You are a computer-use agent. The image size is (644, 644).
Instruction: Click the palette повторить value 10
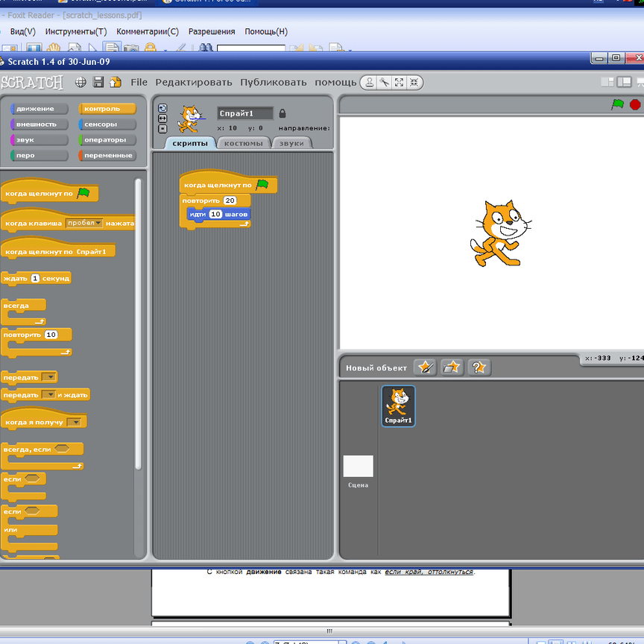coord(51,335)
